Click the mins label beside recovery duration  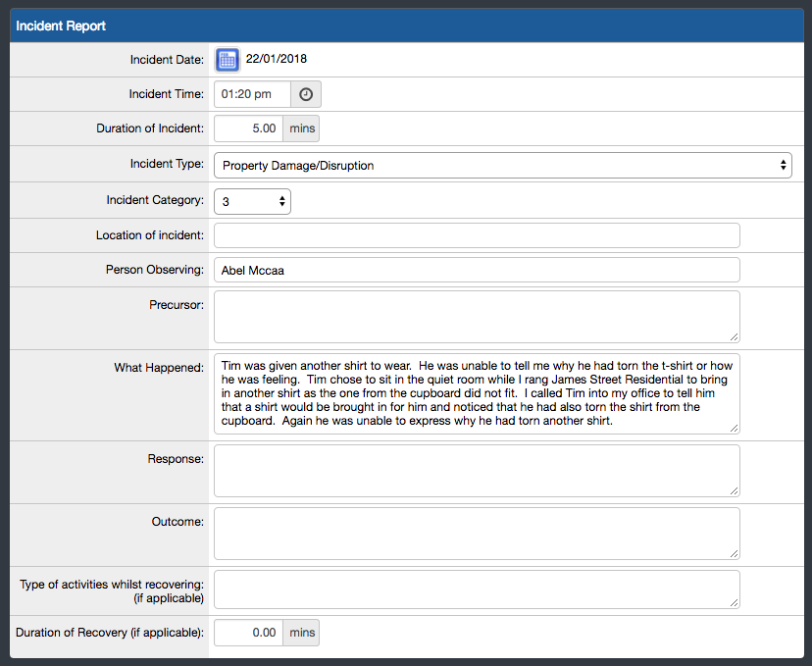(x=301, y=632)
